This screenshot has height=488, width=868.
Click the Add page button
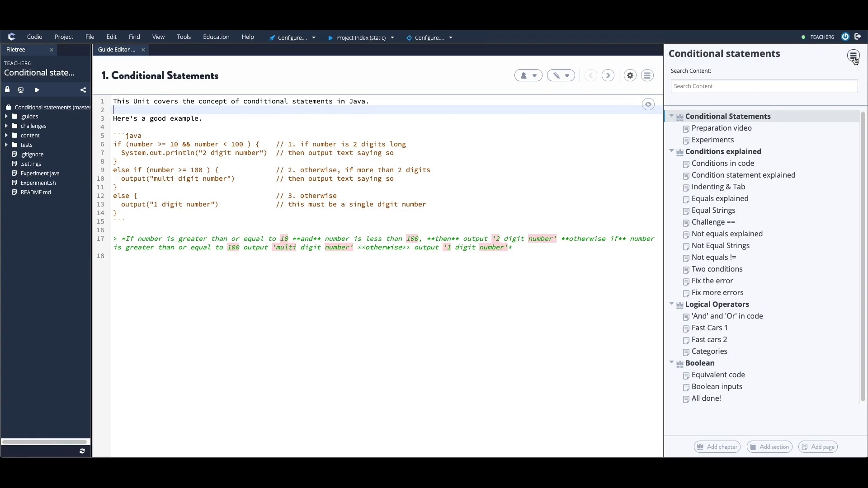(x=818, y=447)
